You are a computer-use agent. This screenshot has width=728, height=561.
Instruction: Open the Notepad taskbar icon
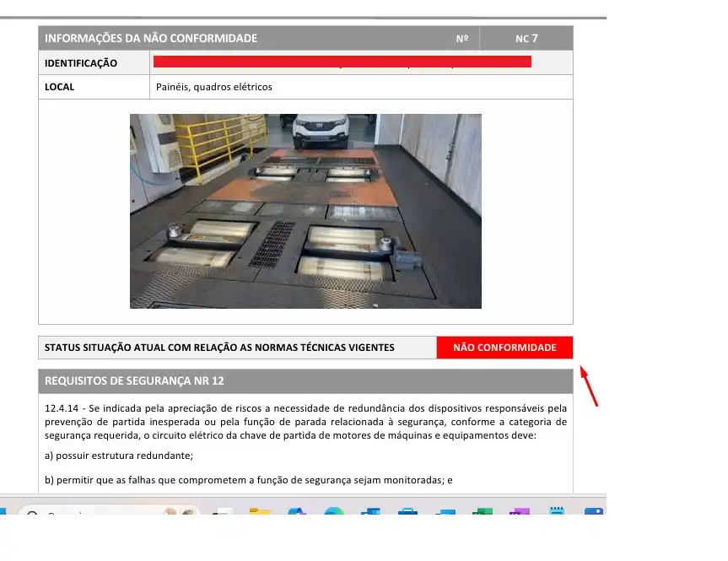coord(556,511)
